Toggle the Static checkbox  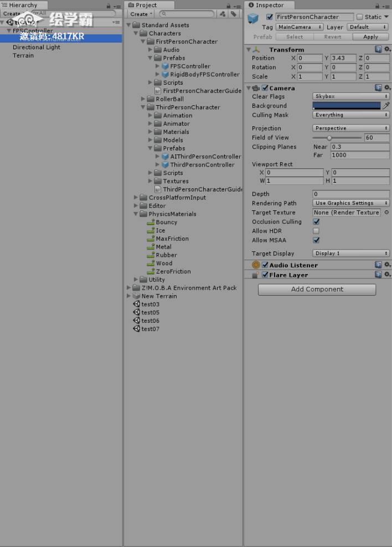tap(359, 17)
